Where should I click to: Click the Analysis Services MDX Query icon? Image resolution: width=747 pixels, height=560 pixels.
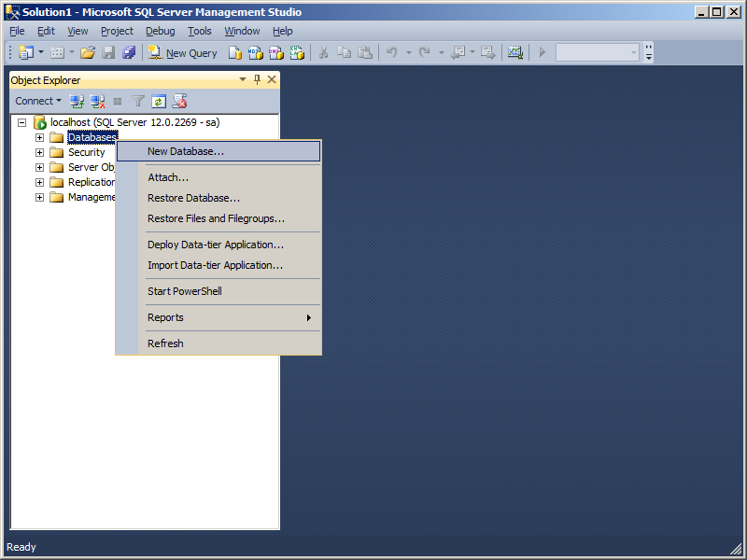click(255, 53)
